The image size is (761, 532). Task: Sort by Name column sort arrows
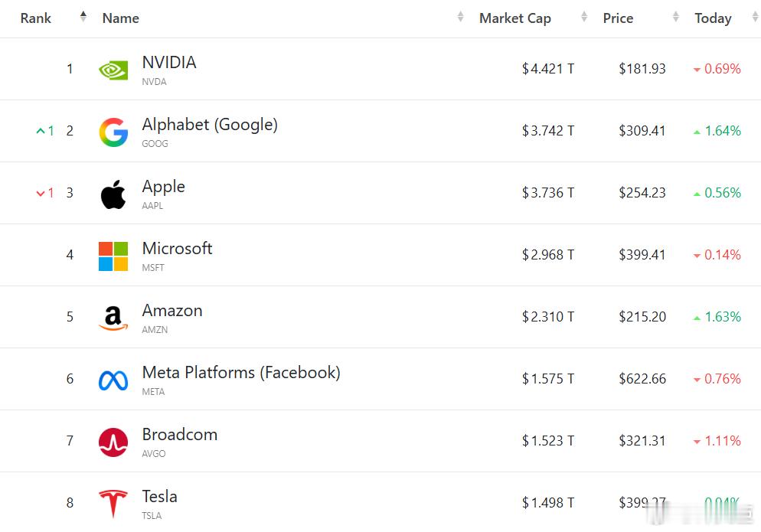click(460, 17)
